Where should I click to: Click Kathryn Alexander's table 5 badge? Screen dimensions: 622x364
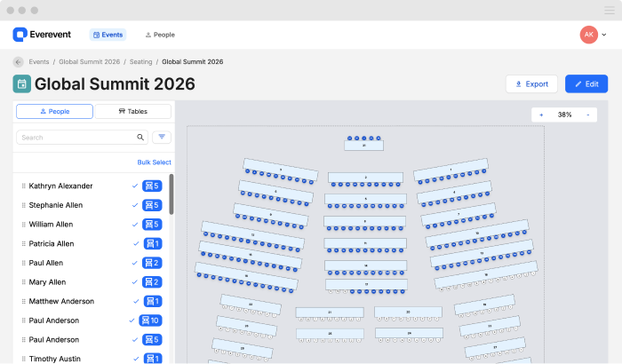coord(152,186)
